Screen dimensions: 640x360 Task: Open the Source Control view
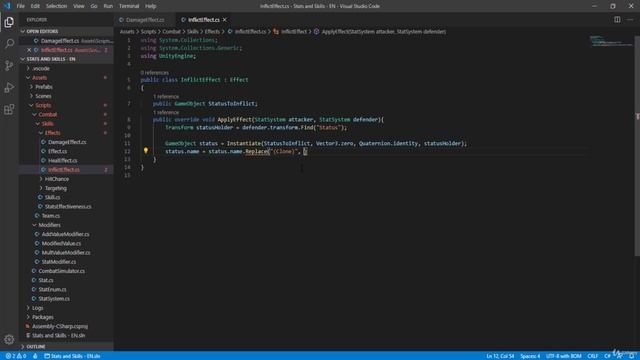click(9, 66)
